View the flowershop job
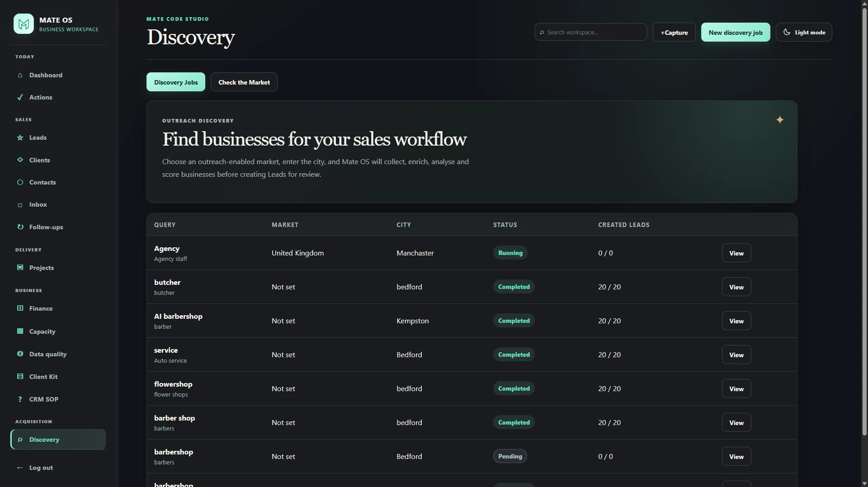The height and width of the screenshot is (487, 868). pyautogui.click(x=736, y=388)
